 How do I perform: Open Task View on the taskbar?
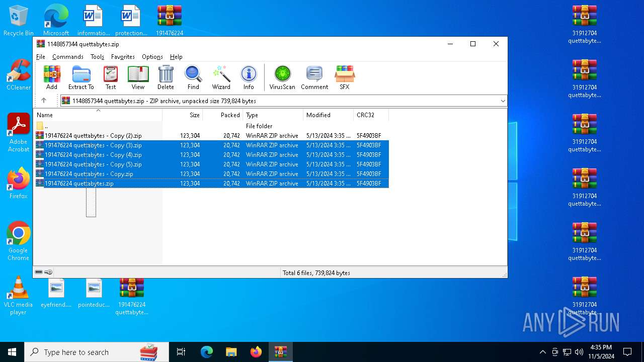click(x=181, y=352)
